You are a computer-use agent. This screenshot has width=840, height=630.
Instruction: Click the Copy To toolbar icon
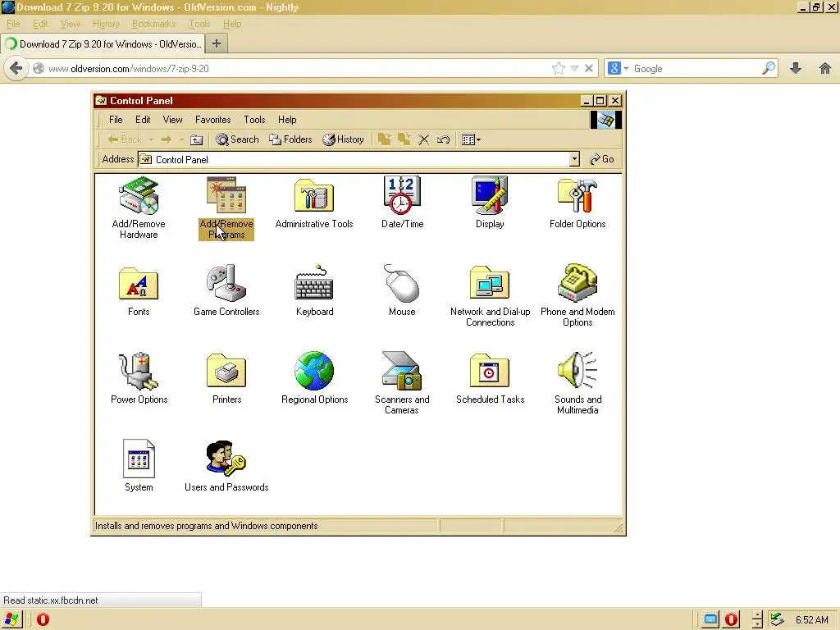pos(404,139)
